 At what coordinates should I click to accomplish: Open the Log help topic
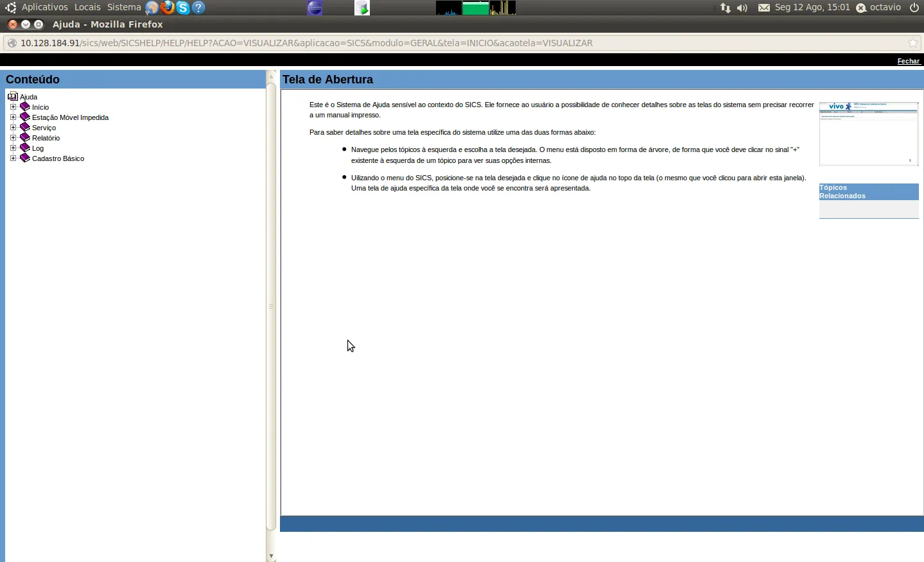click(x=38, y=148)
